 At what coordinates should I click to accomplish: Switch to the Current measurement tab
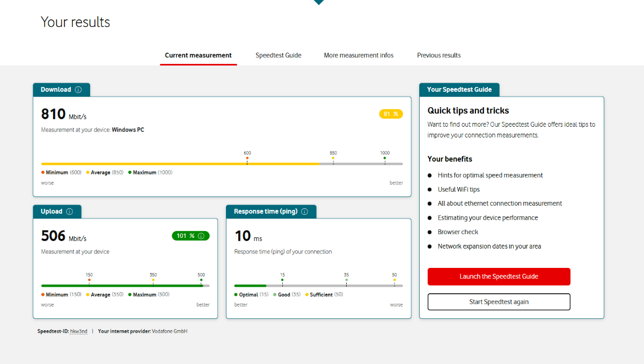coord(199,55)
